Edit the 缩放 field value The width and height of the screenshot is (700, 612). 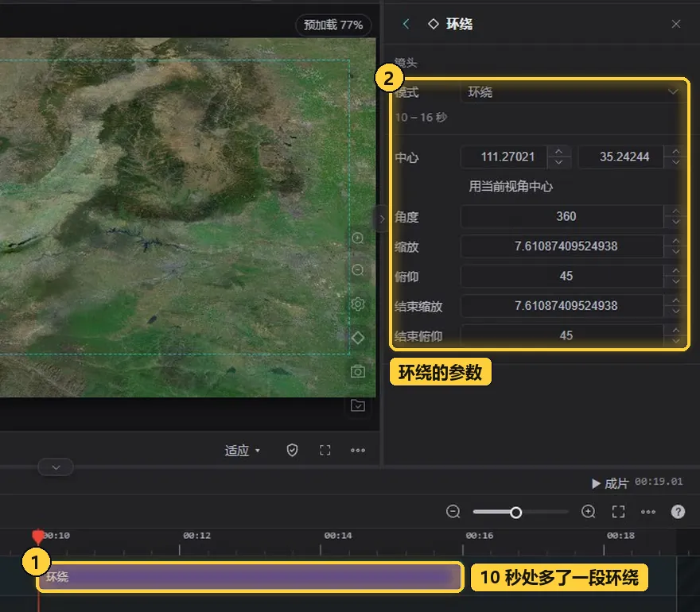click(562, 246)
